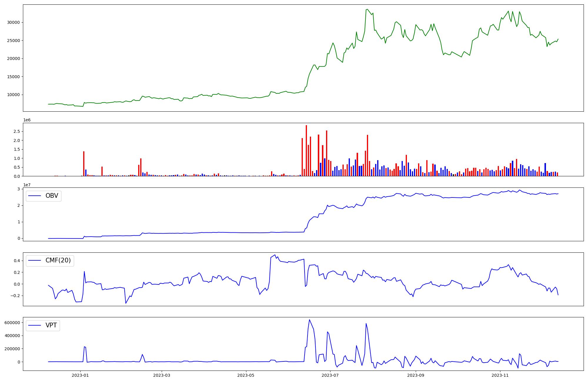Click the 2023-11 date axis label

pyautogui.click(x=500, y=375)
